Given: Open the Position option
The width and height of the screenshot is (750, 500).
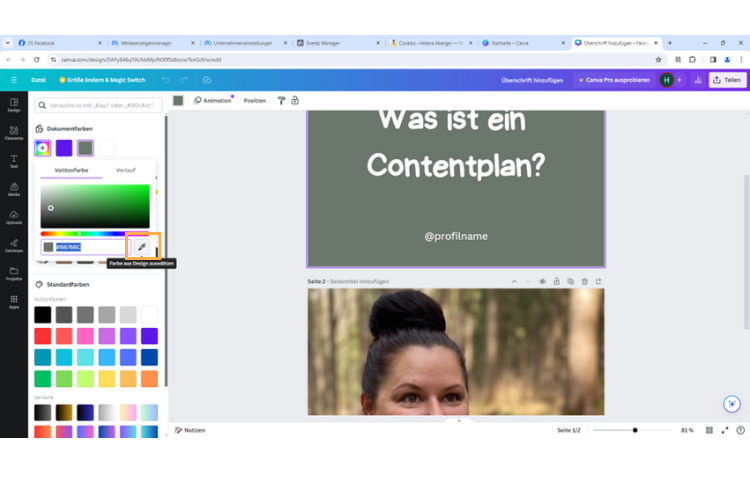Looking at the screenshot, I should point(254,100).
